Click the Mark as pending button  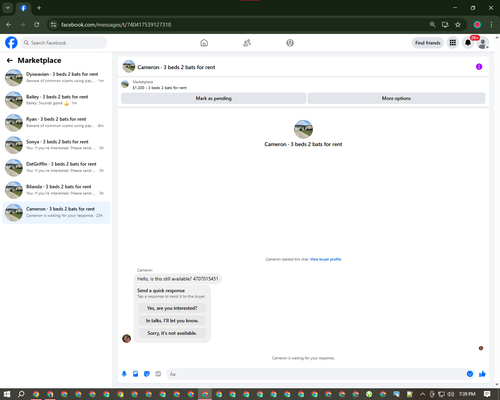click(213, 98)
